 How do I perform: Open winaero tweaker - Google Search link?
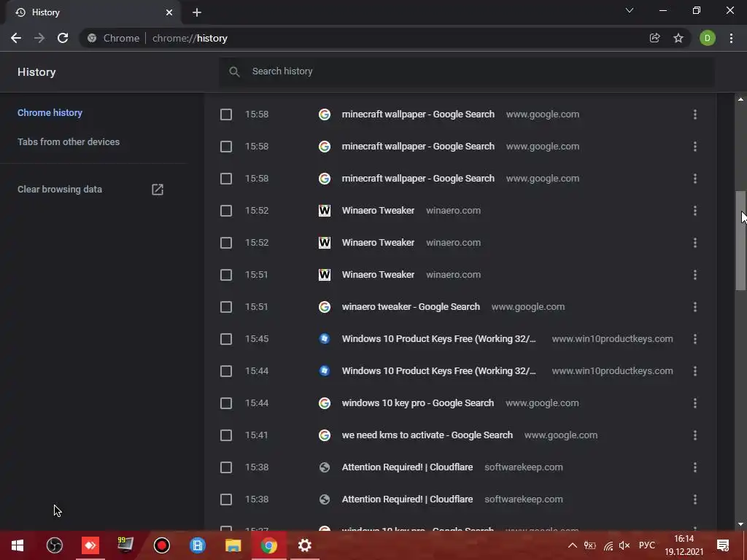[x=411, y=307]
